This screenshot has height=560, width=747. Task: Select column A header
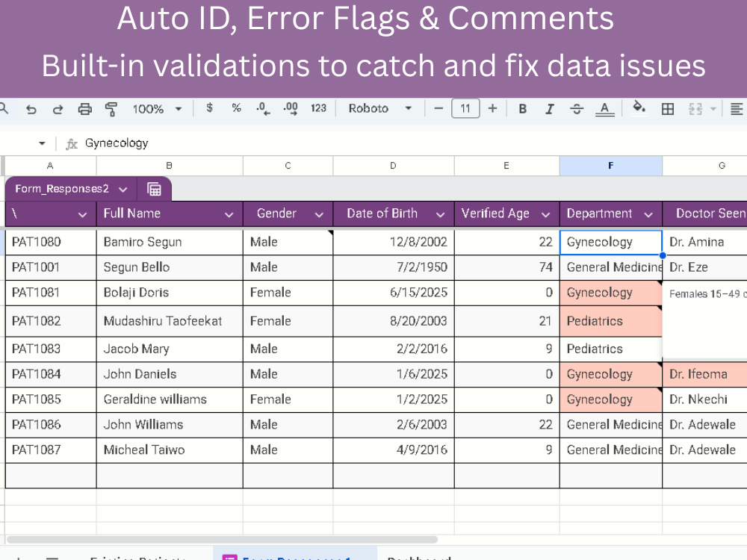(x=51, y=166)
